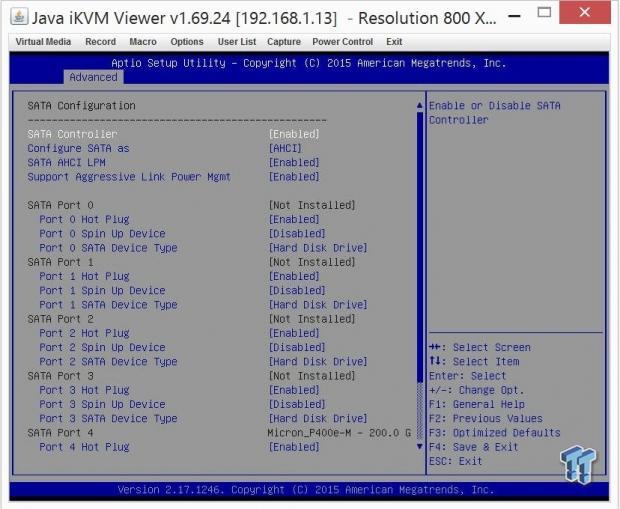Select Port 3 Hot Plug
620x509 pixels.
point(84,390)
